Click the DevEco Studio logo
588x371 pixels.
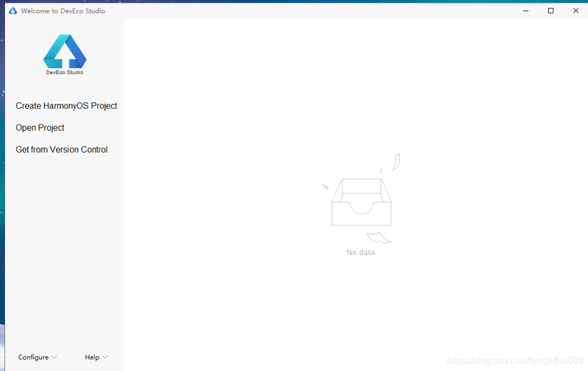(x=65, y=55)
